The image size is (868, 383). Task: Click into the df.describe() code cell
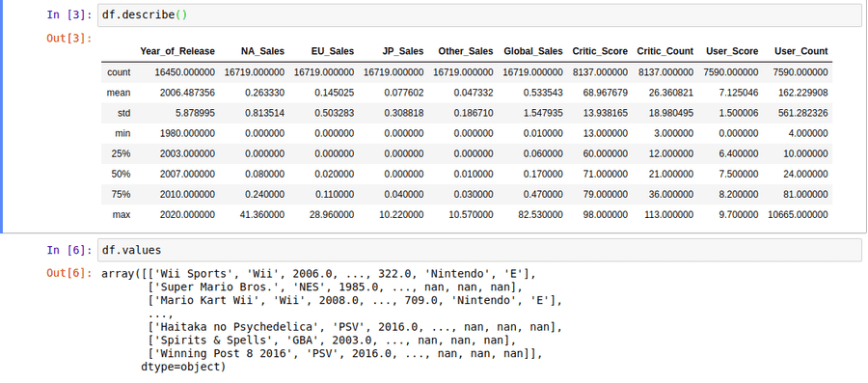click(479, 14)
